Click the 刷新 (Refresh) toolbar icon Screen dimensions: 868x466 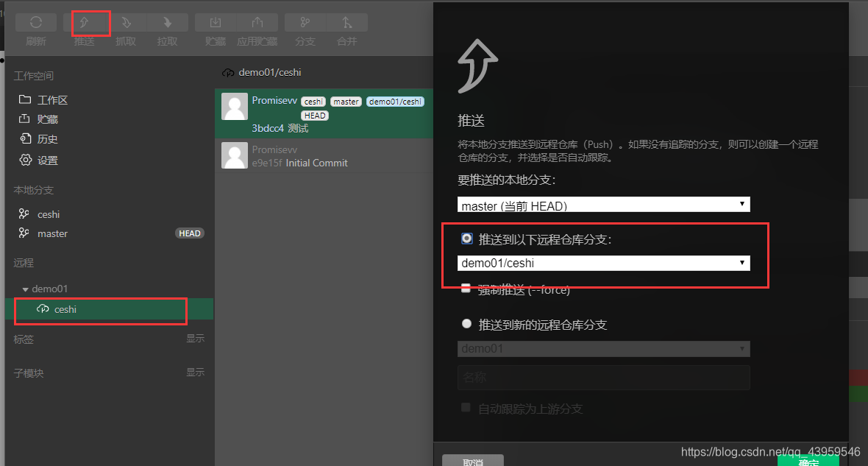(x=35, y=21)
